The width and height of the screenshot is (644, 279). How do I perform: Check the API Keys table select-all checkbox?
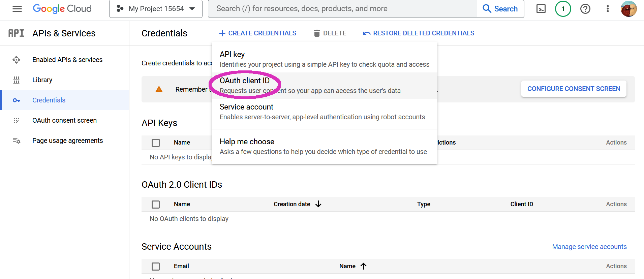click(x=156, y=143)
